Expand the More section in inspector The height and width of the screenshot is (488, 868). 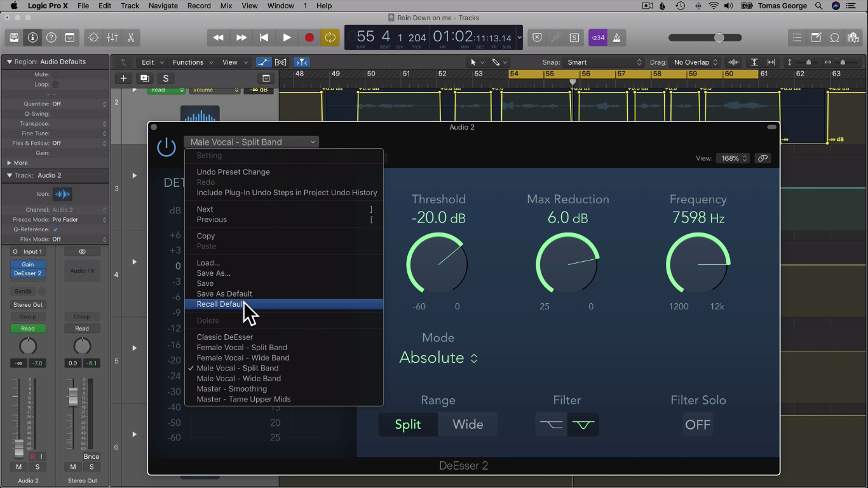[9, 163]
